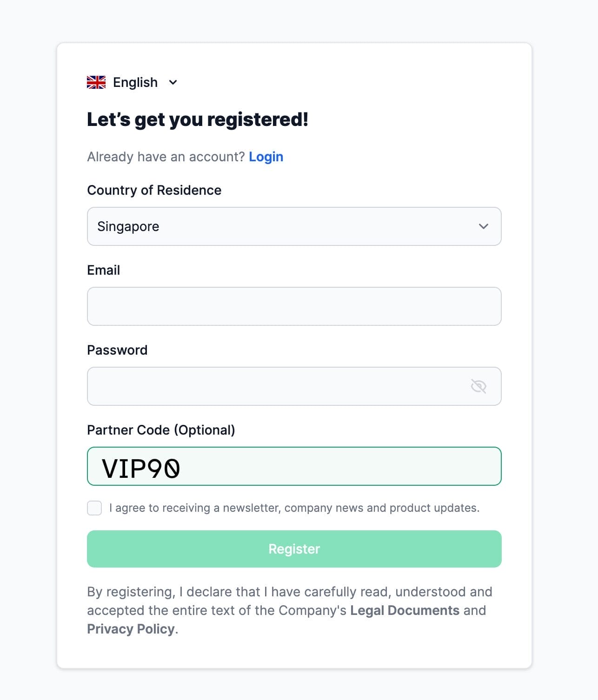Image resolution: width=598 pixels, height=700 pixels.
Task: Click the 'Already have an account?' text
Action: click(166, 157)
